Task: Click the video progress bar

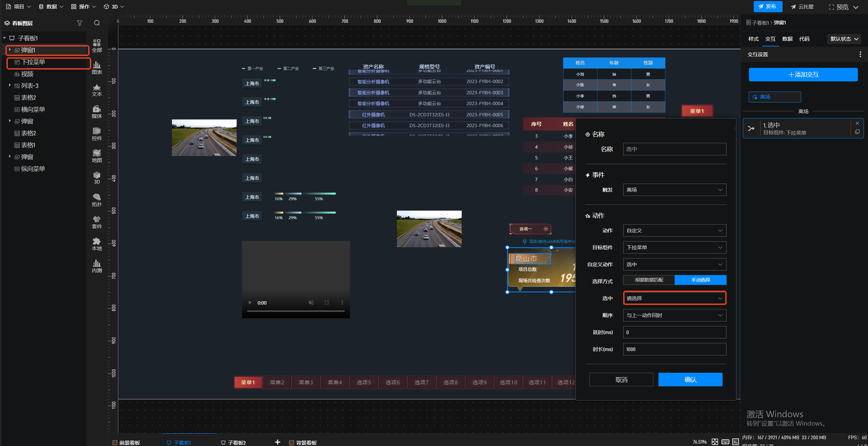Action: click(296, 311)
